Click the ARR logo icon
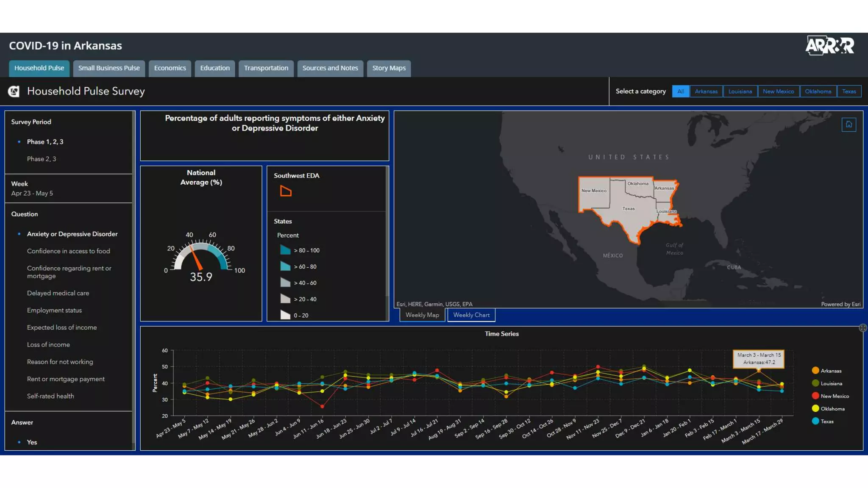868x488 pixels. [829, 46]
